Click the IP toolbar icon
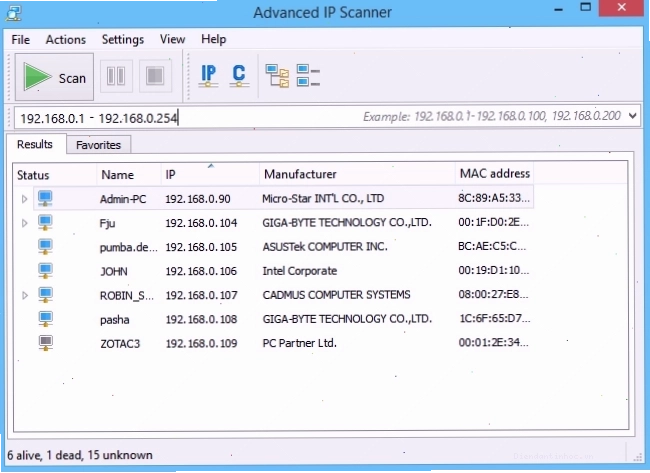650x473 pixels. click(208, 76)
